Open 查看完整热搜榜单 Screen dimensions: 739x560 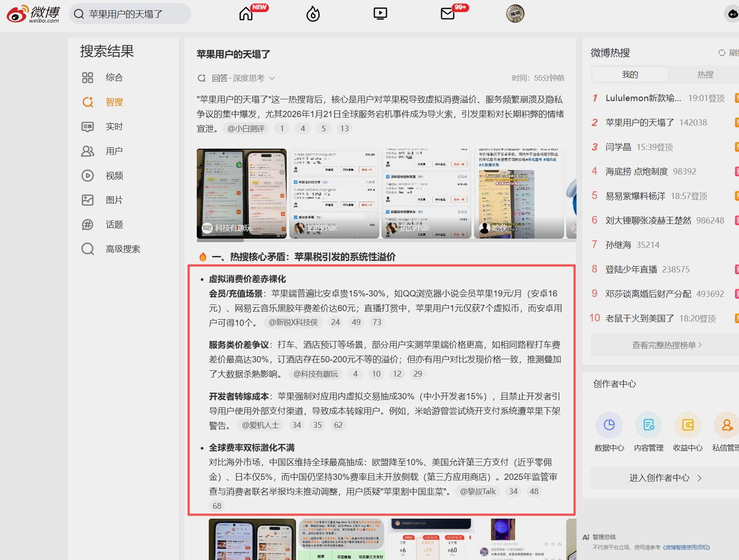(x=662, y=345)
